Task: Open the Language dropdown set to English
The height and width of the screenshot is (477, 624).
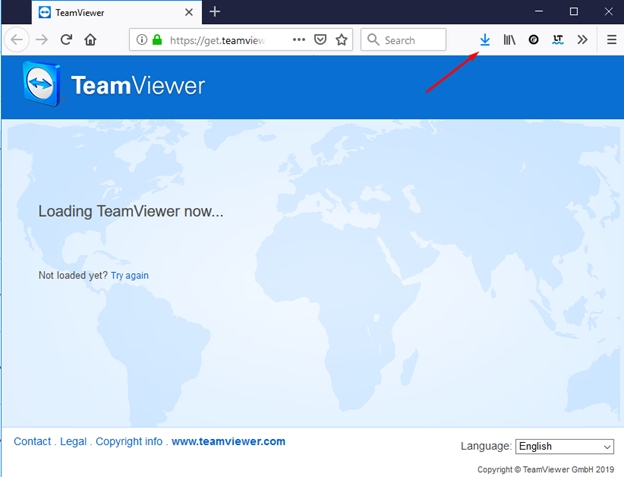Action: (564, 446)
